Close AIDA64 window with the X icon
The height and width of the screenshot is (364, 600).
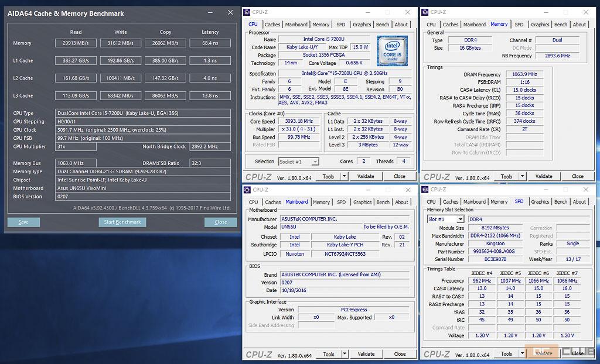click(x=230, y=13)
